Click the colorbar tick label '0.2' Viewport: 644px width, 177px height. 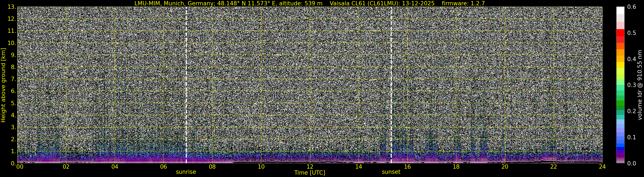[632, 111]
